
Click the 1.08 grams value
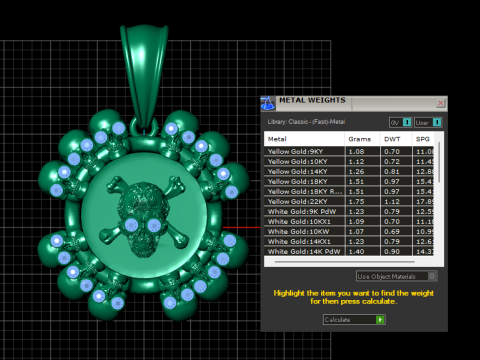[x=356, y=152]
